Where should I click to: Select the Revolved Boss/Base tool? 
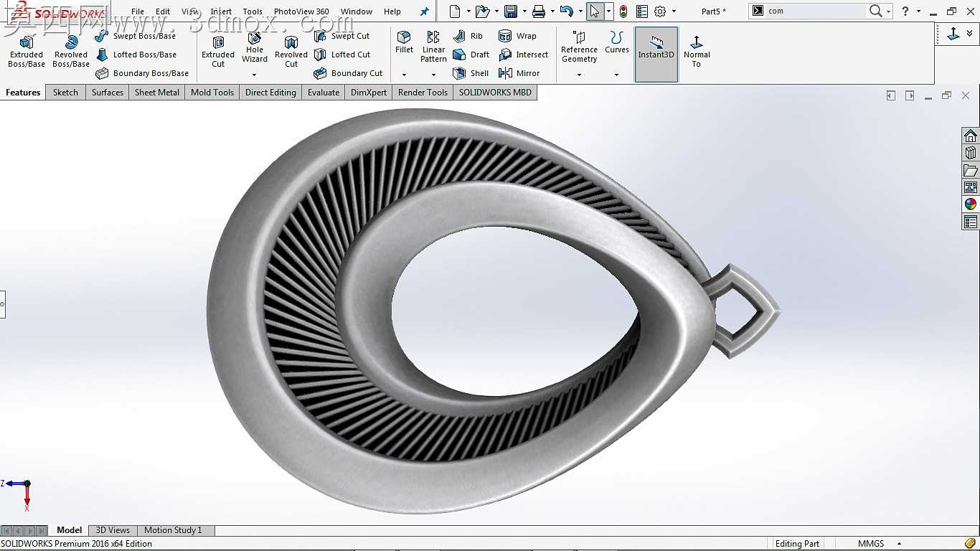click(71, 52)
